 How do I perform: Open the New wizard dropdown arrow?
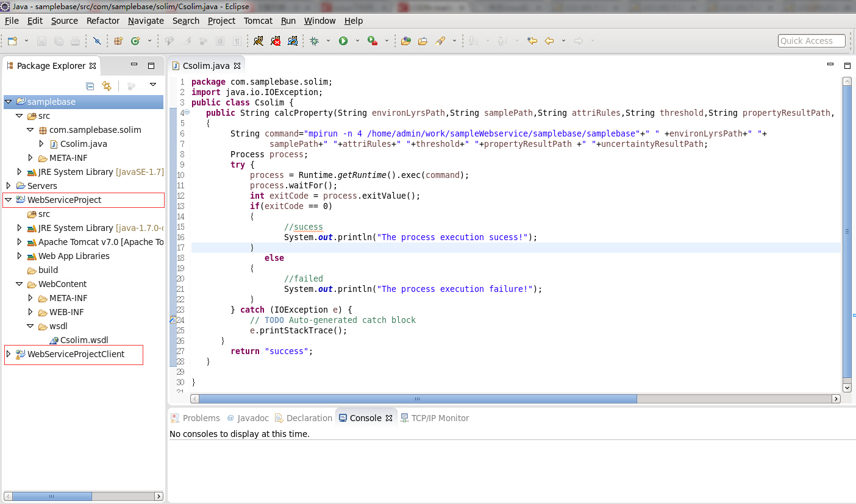(26, 41)
